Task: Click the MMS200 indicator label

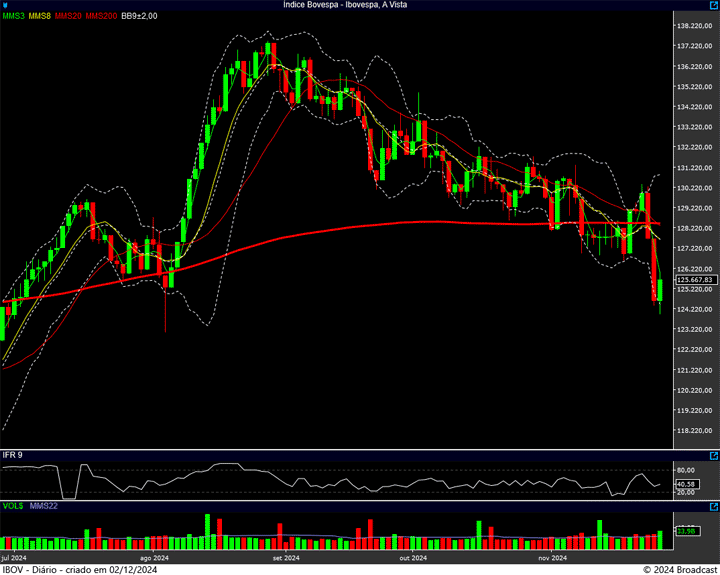Action: [x=101, y=17]
